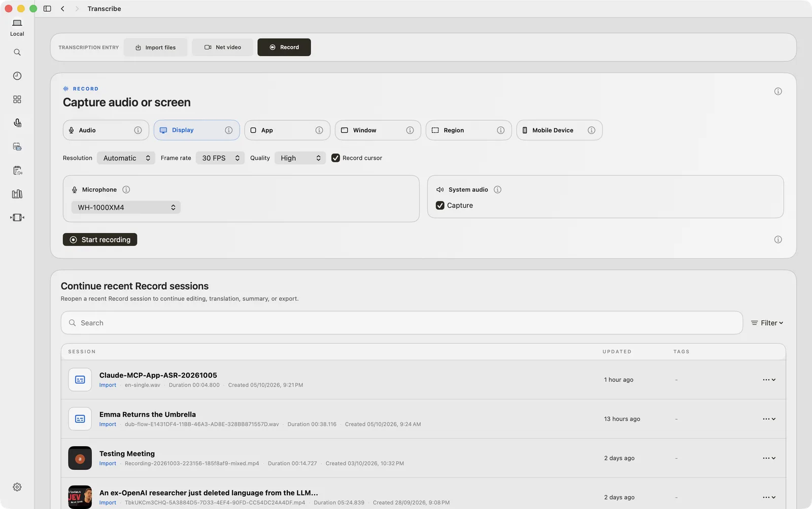This screenshot has width=812, height=509.
Task: Click in the sessions Search field
Action: 402,323
